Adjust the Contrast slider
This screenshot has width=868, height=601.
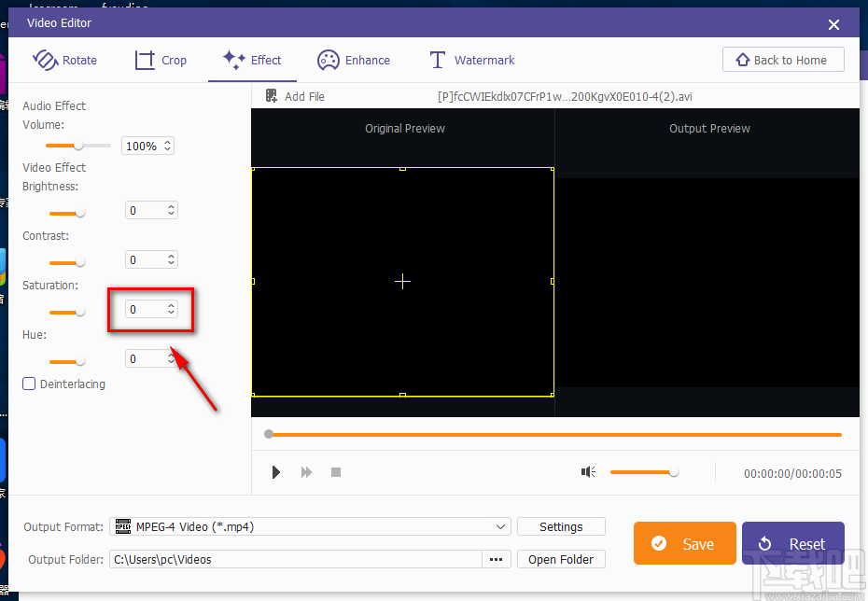pos(67,262)
